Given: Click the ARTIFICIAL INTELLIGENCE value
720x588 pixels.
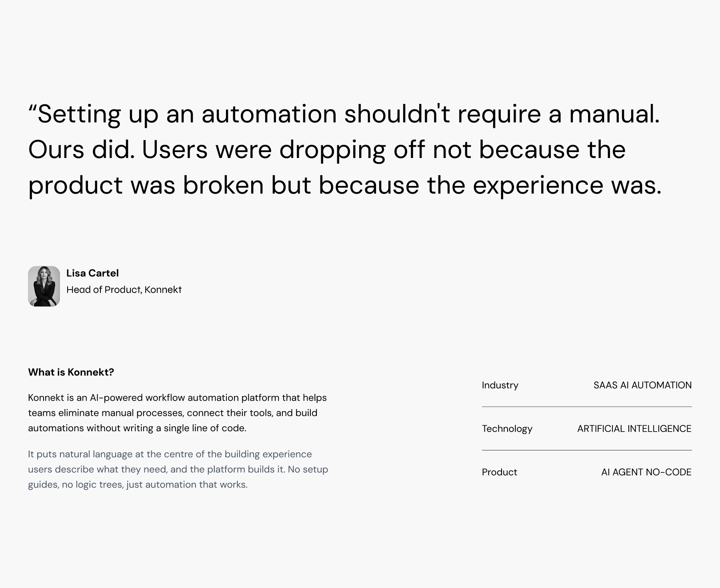Looking at the screenshot, I should point(634,429).
